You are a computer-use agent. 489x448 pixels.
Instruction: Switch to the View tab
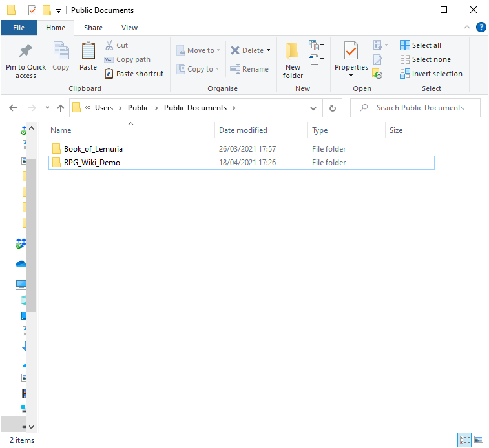tap(129, 28)
